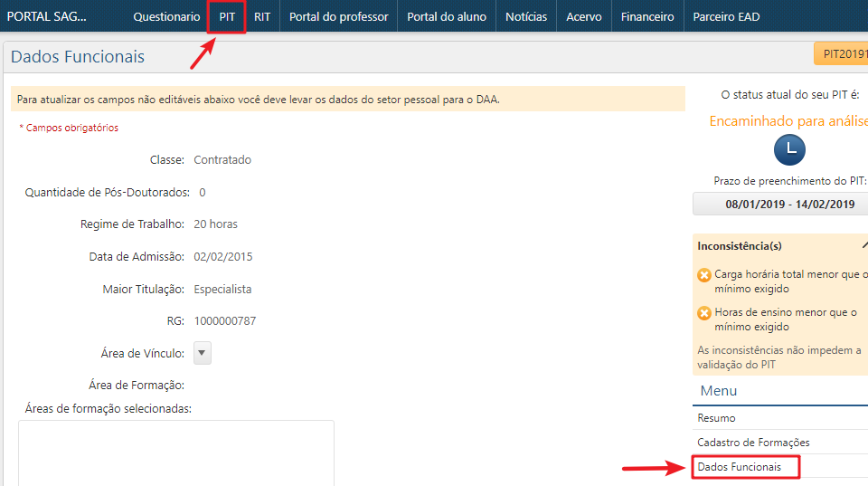The height and width of the screenshot is (486, 868).
Task: Click the clock status icon
Action: (x=789, y=149)
